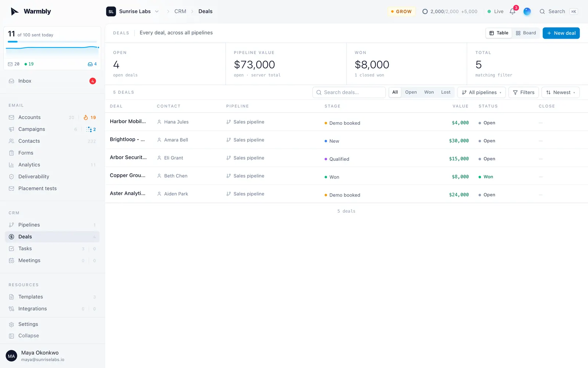The height and width of the screenshot is (368, 588).
Task: Open the user avatar in header
Action: tap(527, 11)
